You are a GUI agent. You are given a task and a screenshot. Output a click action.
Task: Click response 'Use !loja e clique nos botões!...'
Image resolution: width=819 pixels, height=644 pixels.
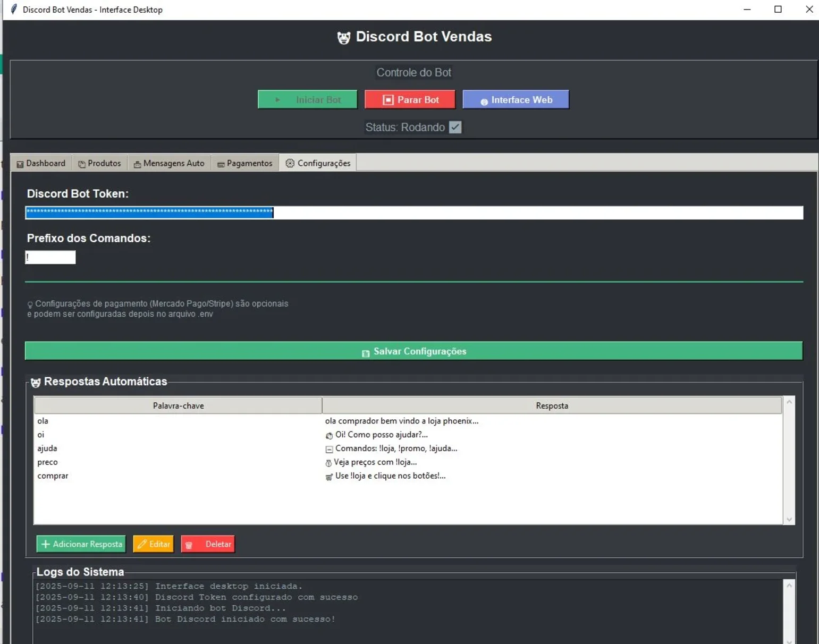coord(391,476)
